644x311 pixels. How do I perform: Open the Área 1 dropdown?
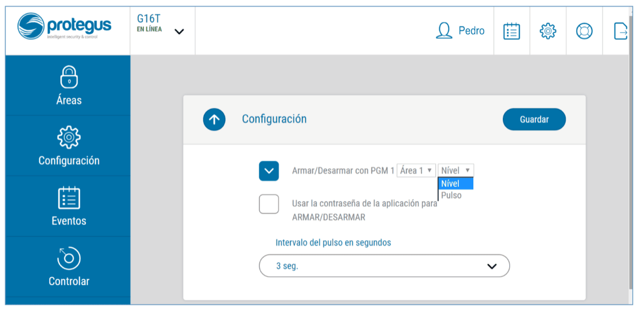[416, 171]
